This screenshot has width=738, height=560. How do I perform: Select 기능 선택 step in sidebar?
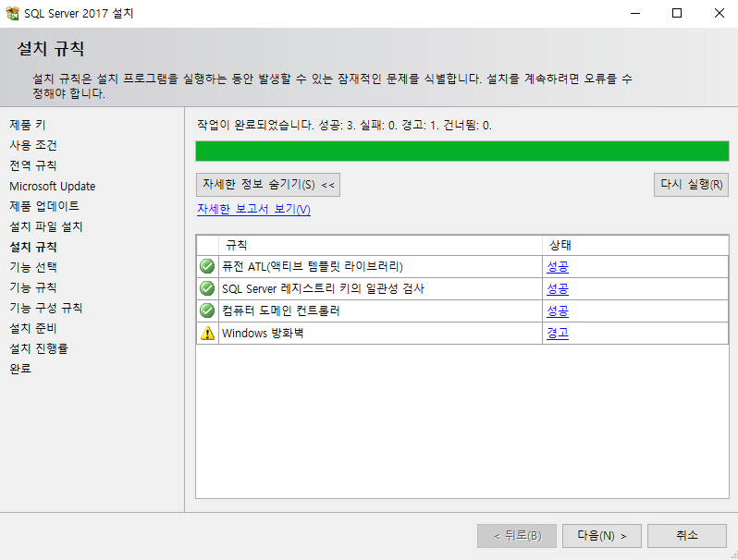pyautogui.click(x=33, y=267)
